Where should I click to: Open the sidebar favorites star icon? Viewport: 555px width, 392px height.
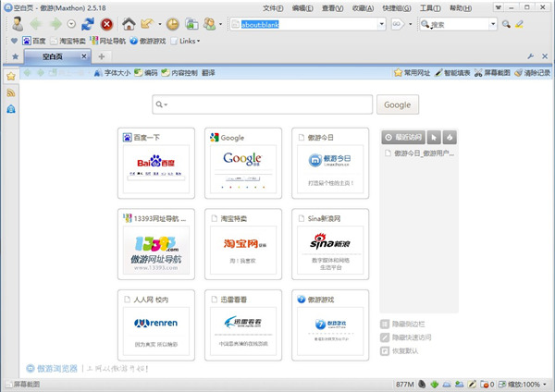pos(11,76)
